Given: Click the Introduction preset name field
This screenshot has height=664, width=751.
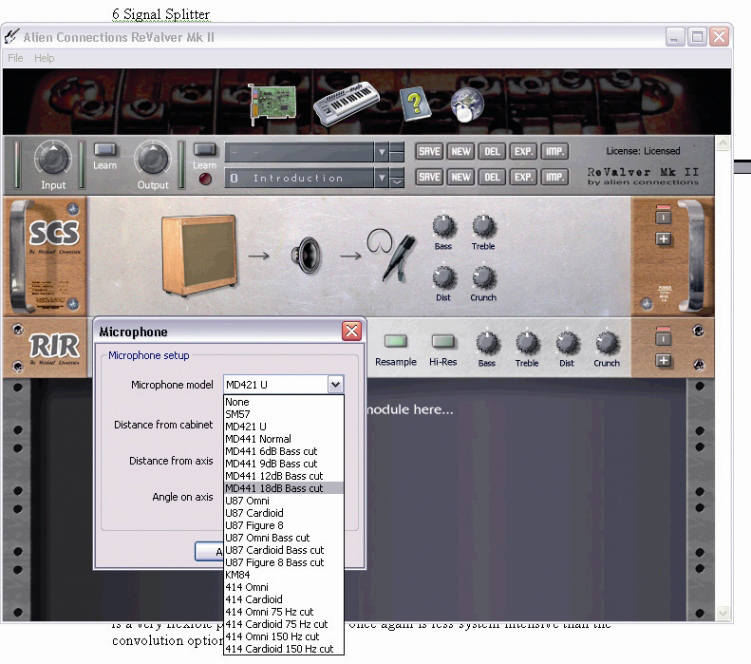Looking at the screenshot, I should pyautogui.click(x=299, y=178).
